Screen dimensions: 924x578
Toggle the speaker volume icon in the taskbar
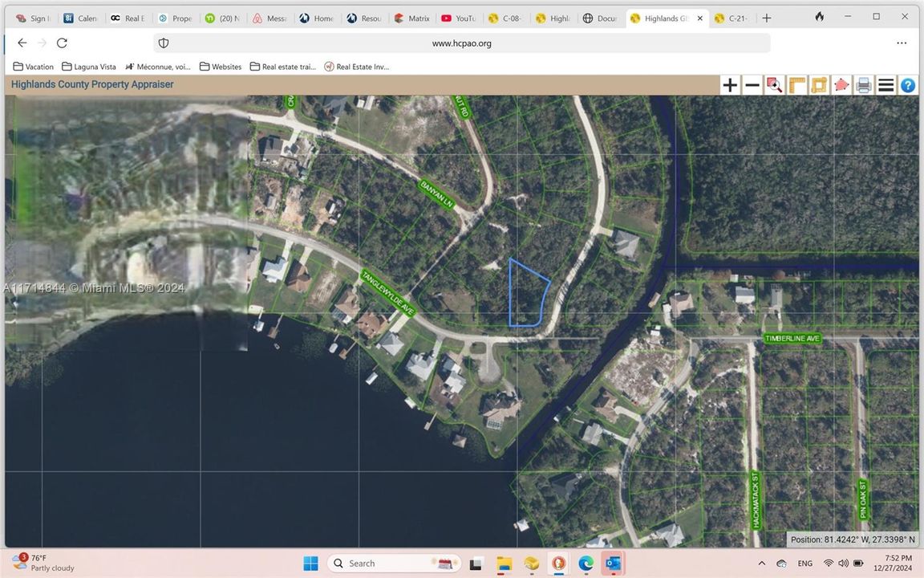tap(844, 564)
